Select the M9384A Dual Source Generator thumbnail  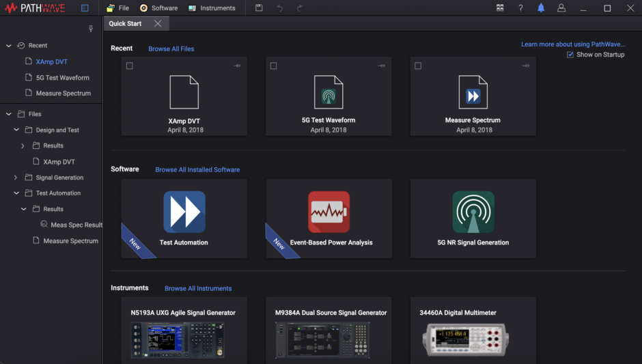pos(322,340)
